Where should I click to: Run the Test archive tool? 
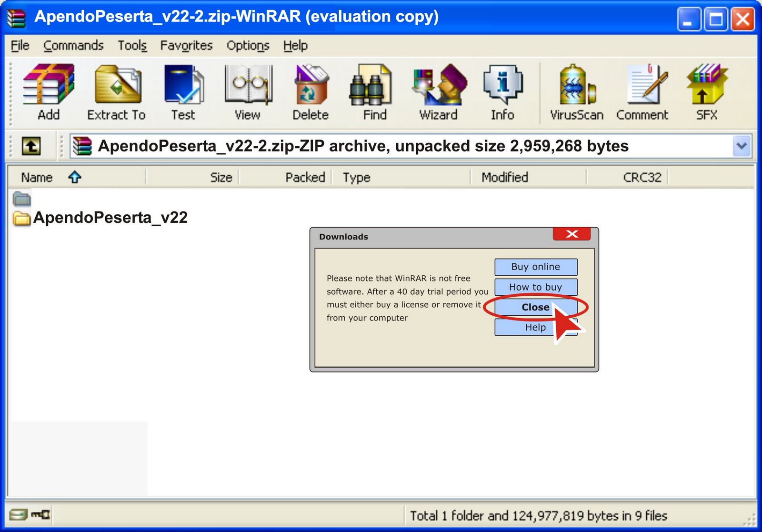coord(183,92)
